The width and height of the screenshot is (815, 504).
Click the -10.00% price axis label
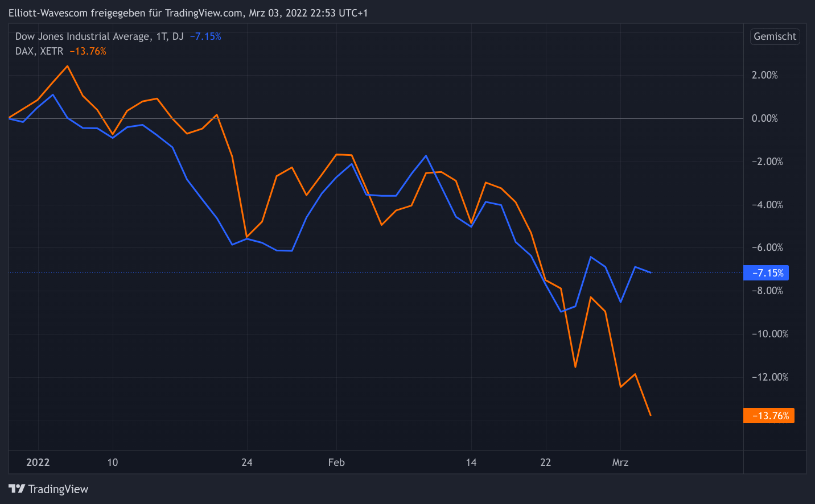pos(770,334)
